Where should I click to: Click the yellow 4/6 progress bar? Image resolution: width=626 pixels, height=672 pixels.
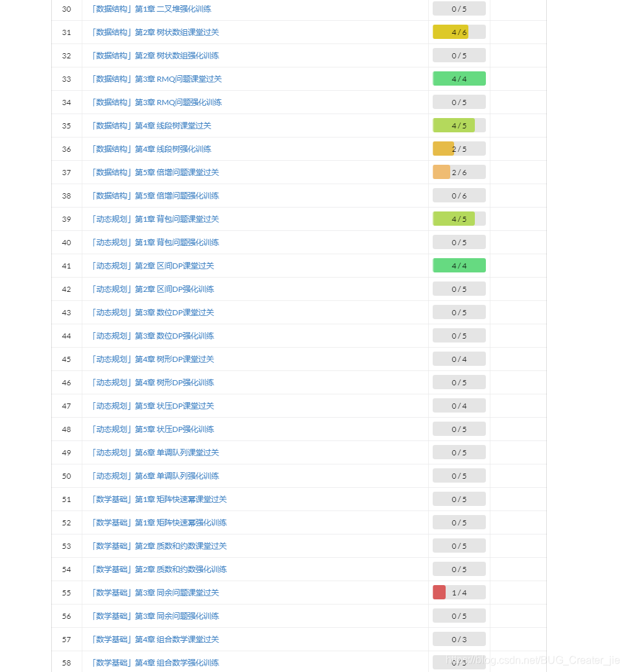coord(459,32)
